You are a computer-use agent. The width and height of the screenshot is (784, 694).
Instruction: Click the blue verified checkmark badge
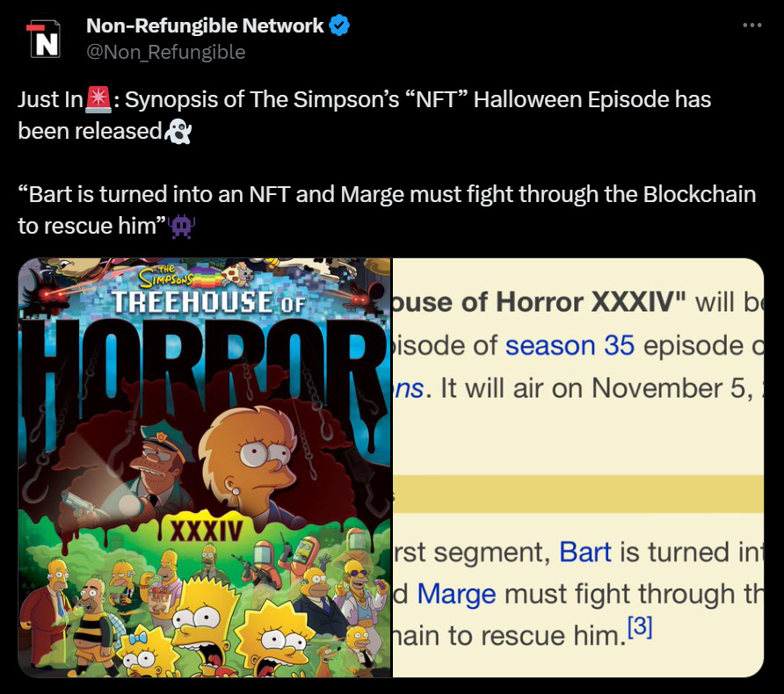339,25
